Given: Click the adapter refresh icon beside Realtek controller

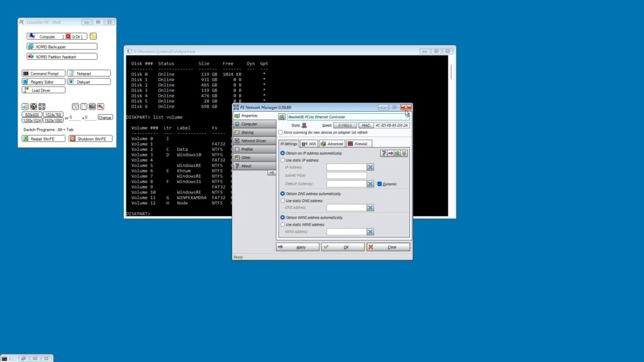Looking at the screenshot, I should tap(282, 116).
